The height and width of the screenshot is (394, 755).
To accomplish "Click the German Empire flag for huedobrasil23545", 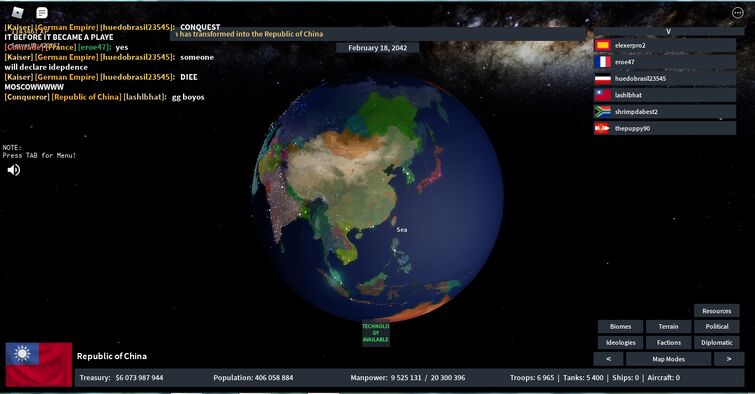I will (602, 79).
